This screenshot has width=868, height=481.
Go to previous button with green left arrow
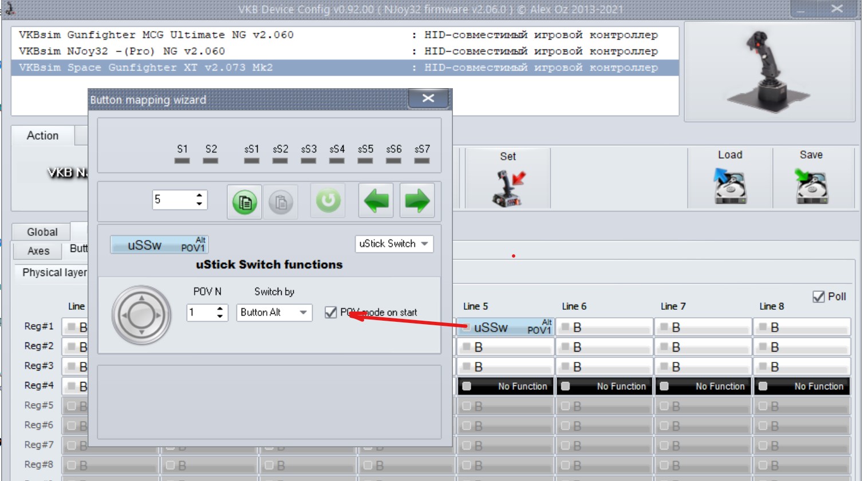376,200
